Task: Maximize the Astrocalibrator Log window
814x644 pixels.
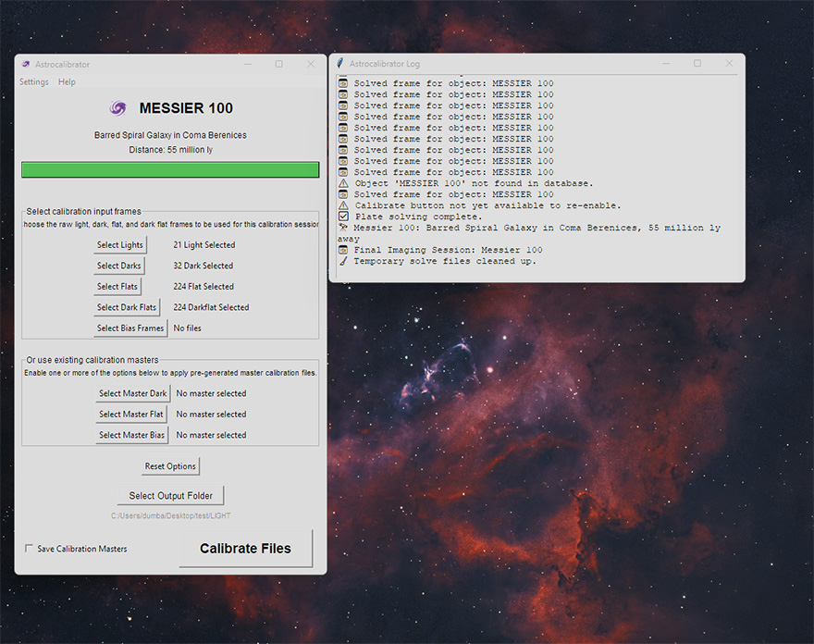Action: (x=697, y=64)
